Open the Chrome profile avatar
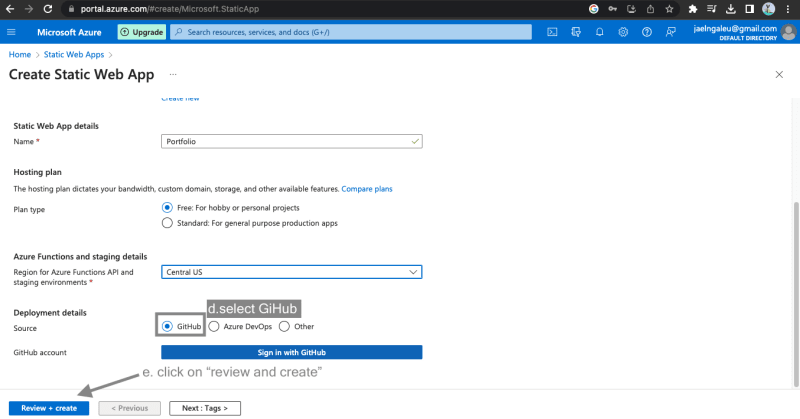The height and width of the screenshot is (419, 800). (x=768, y=9)
